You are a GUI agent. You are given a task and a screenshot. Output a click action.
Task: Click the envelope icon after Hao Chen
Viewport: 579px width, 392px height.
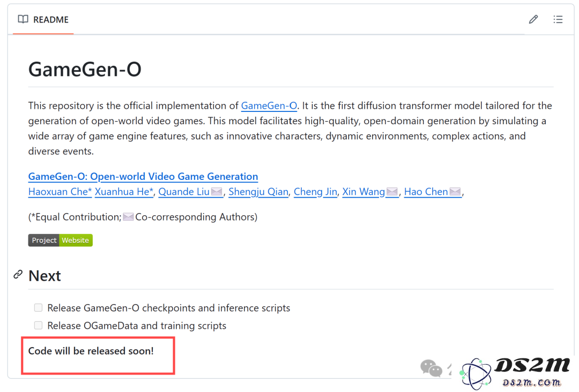pyautogui.click(x=455, y=192)
